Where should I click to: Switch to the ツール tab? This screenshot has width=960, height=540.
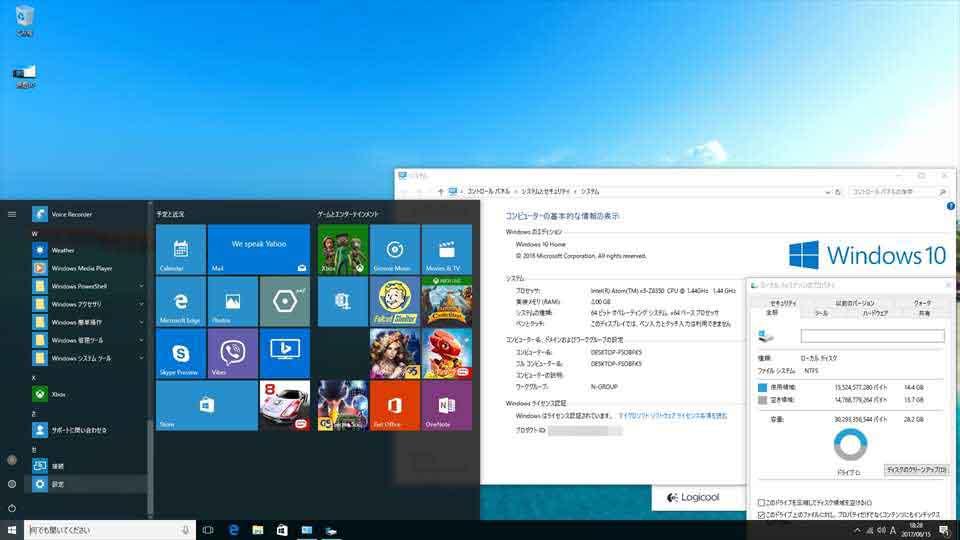point(821,313)
